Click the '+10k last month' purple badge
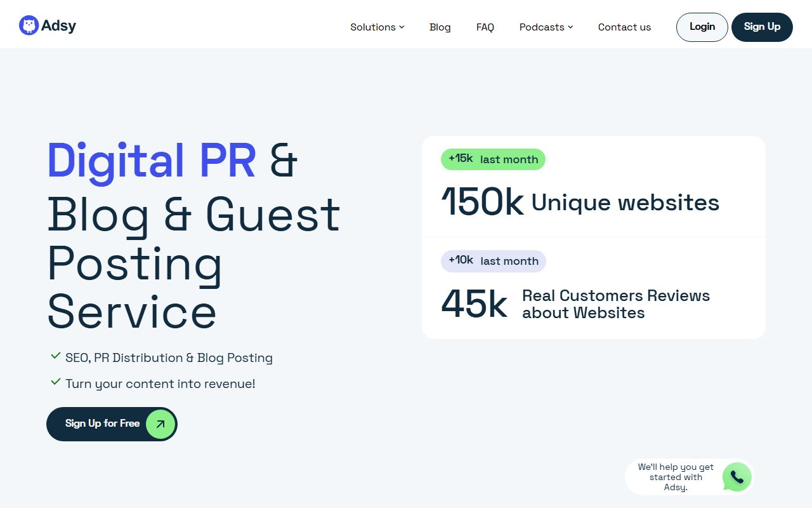Image resolution: width=812 pixels, height=508 pixels. click(x=493, y=261)
